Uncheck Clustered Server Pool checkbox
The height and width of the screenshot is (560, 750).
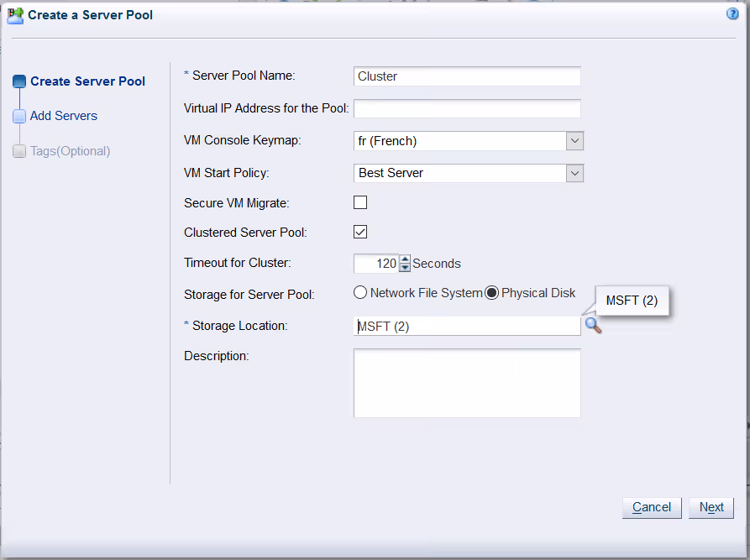(x=360, y=233)
